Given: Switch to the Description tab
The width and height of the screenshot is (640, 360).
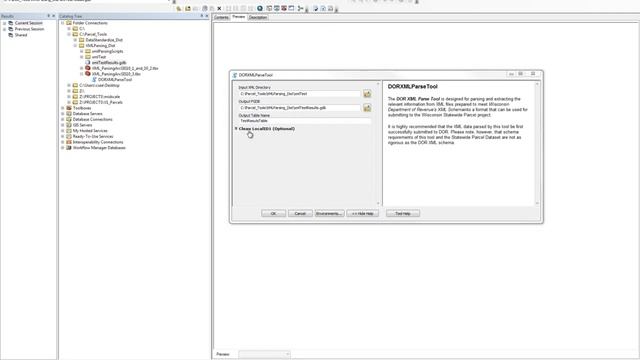Looking at the screenshot, I should [258, 18].
